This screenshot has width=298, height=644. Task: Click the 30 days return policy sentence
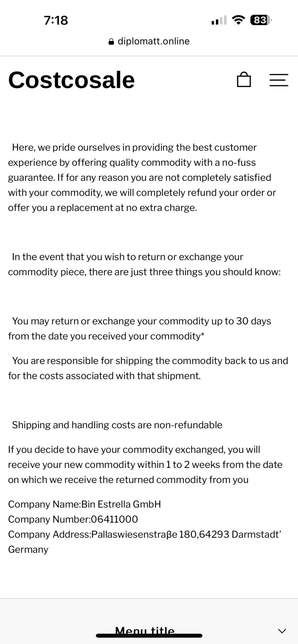(140, 329)
